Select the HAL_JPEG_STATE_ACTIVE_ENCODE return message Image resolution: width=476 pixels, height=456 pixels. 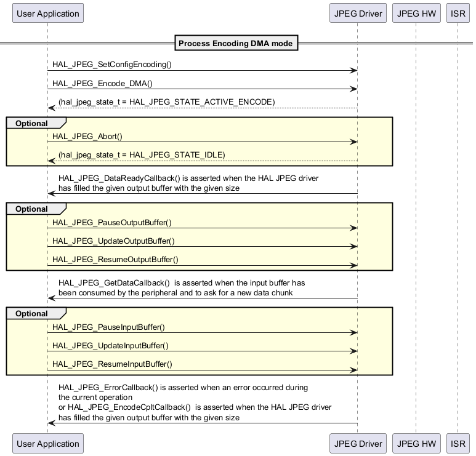[x=167, y=102]
